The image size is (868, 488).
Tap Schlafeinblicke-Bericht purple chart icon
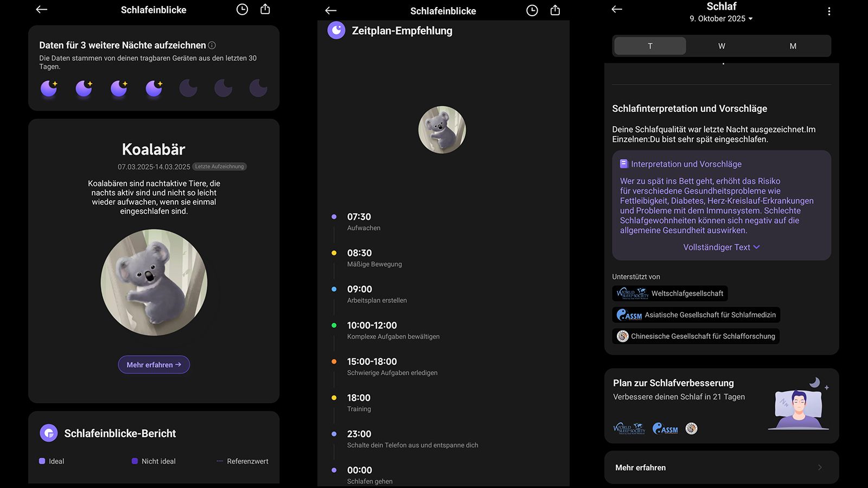49,433
